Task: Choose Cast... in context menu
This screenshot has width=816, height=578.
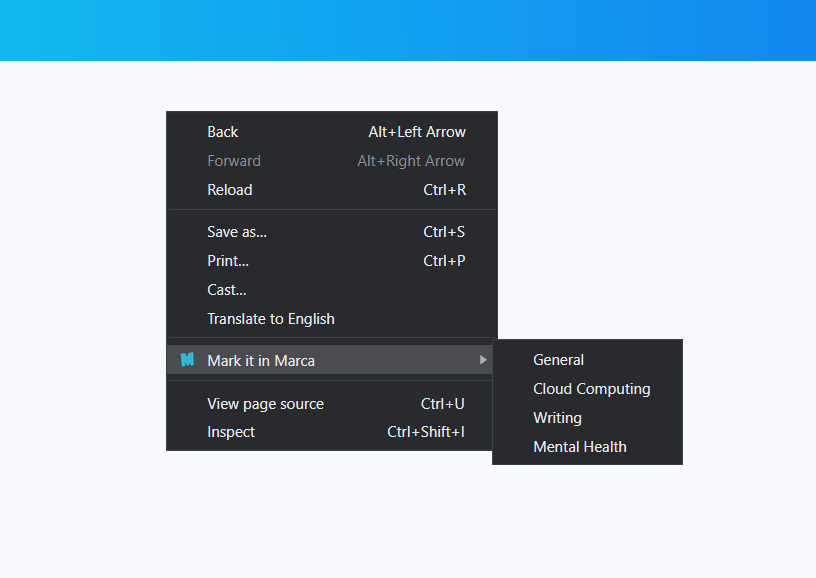Action: pyautogui.click(x=332, y=290)
